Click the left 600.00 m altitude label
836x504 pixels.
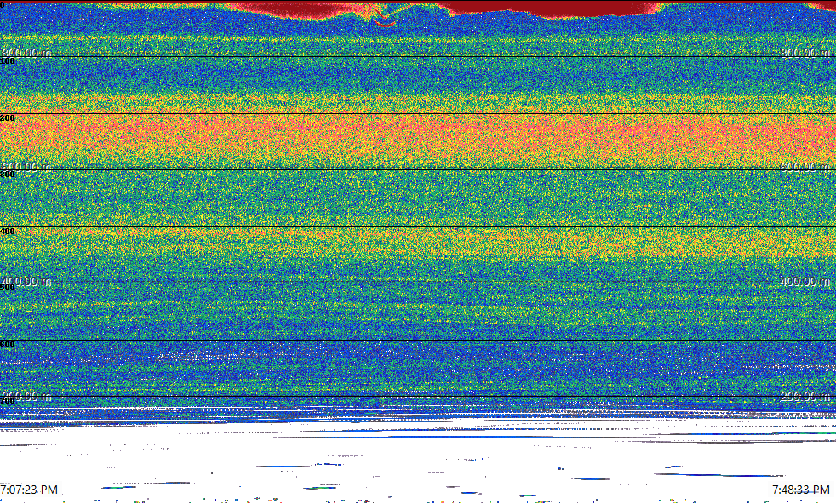(26, 167)
